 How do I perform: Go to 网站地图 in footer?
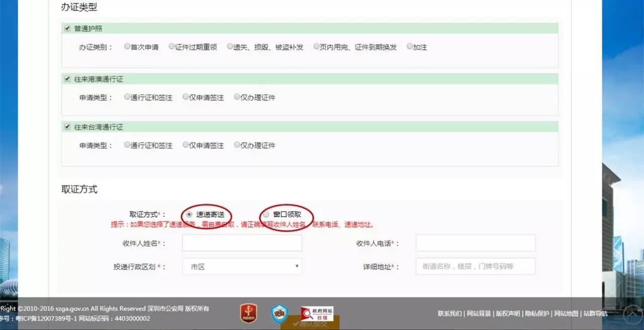566,314
